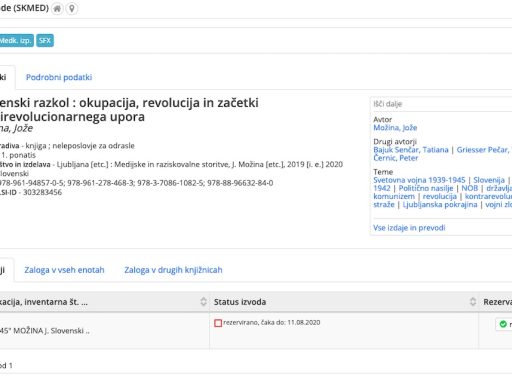The height and width of the screenshot is (384, 512).
Task: Open topic link komunizem
Action: point(394,196)
